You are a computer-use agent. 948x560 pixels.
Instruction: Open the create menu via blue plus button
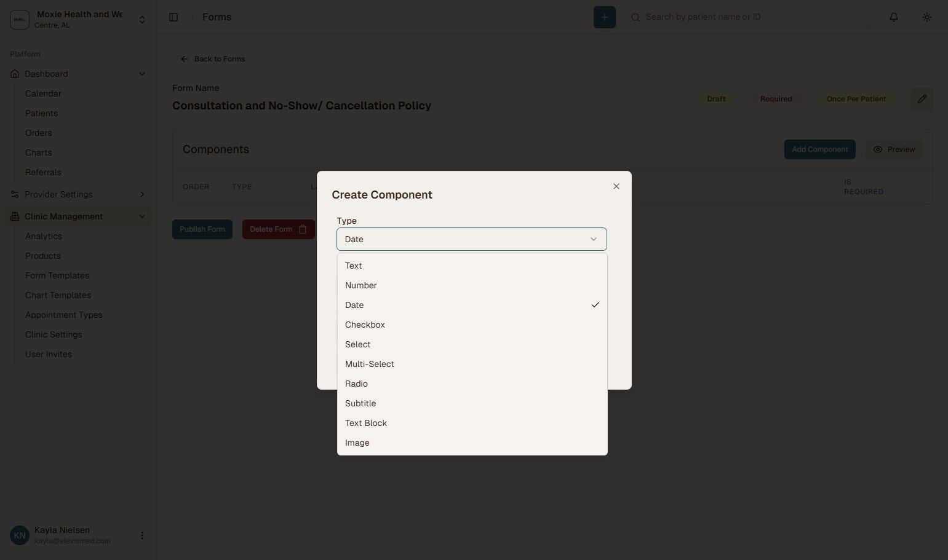[604, 17]
